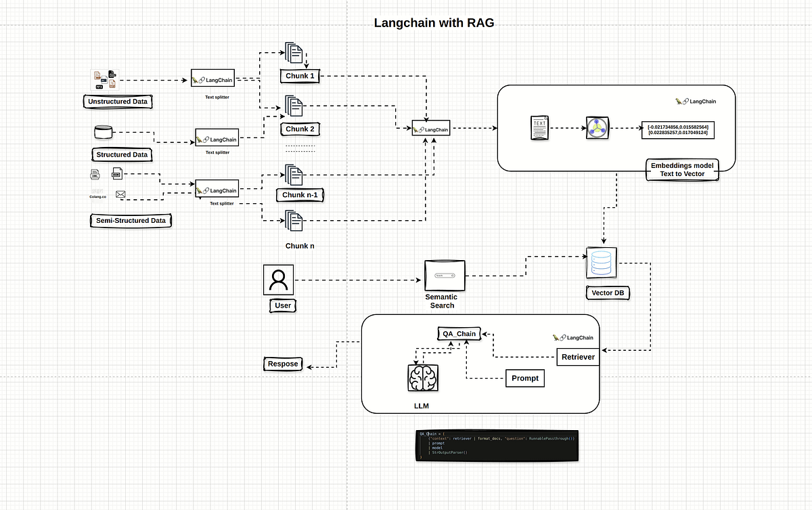Image resolution: width=812 pixels, height=510 pixels.
Task: Select the 'Structured Data' label box
Action: click(122, 154)
